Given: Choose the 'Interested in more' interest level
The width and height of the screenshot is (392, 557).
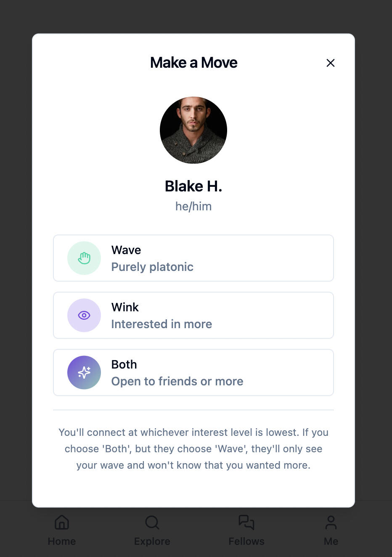Looking at the screenshot, I should [x=162, y=324].
